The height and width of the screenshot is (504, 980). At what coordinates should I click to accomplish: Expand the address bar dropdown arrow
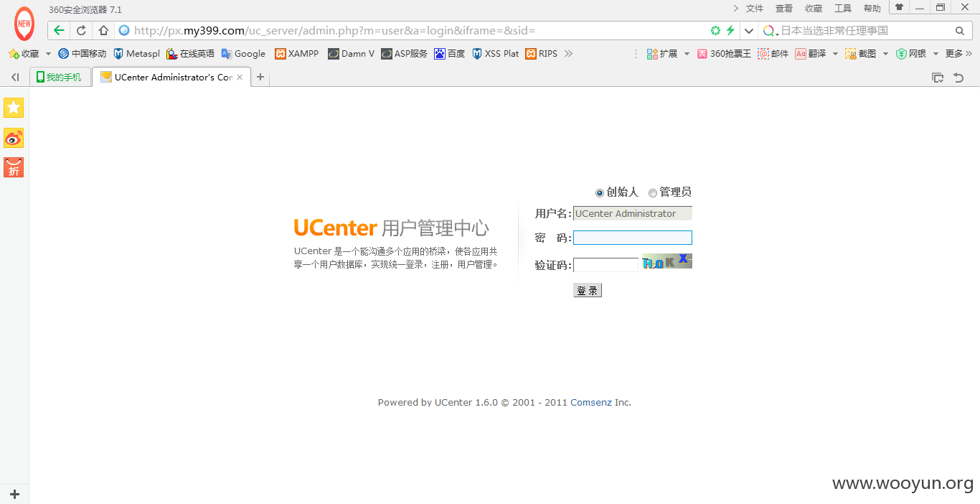[749, 31]
